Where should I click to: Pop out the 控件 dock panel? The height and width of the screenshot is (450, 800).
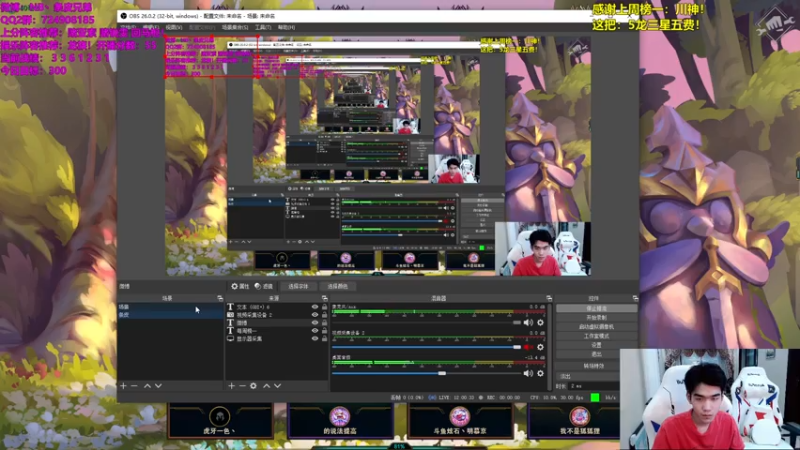tap(635, 298)
